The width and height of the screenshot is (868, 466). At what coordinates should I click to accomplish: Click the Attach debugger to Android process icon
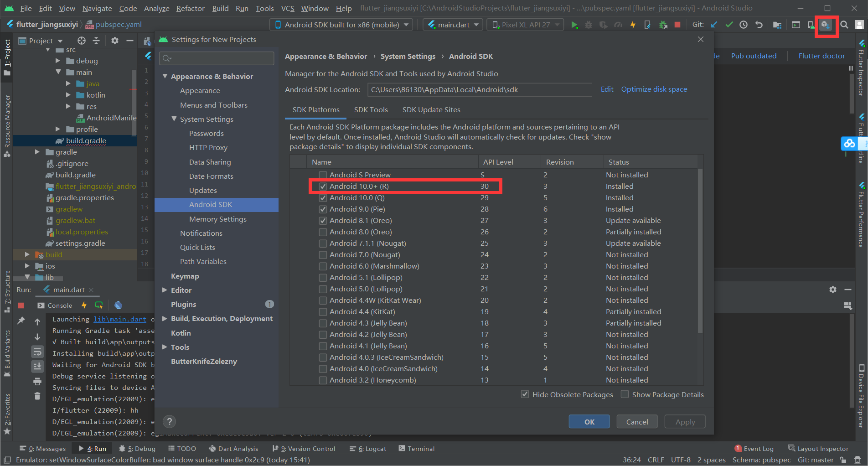(x=663, y=25)
